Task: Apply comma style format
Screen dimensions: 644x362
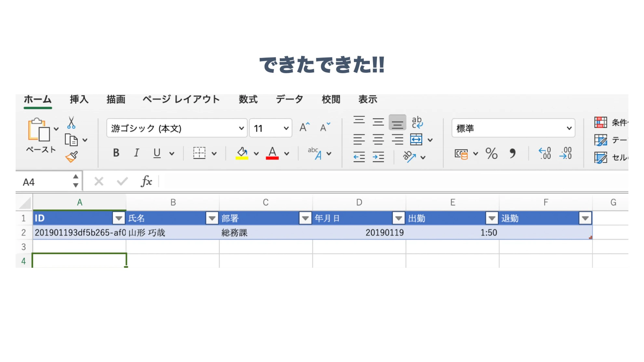Action: [x=512, y=153]
